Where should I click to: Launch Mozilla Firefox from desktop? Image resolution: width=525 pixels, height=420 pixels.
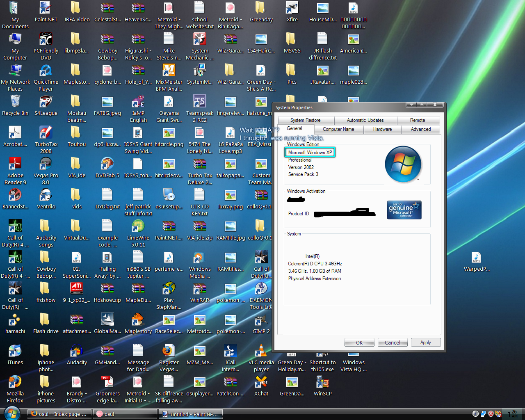coord(15,389)
